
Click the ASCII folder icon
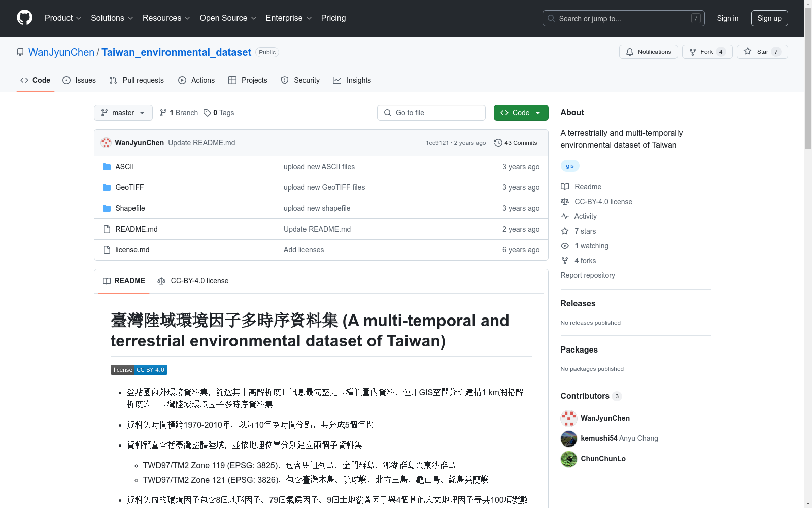tap(107, 167)
